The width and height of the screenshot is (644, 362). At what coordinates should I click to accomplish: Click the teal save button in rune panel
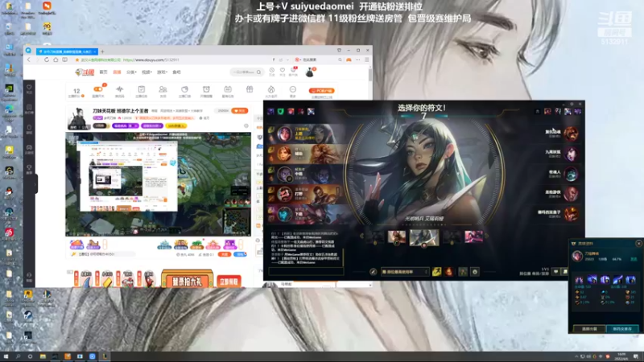pyautogui.click(x=622, y=329)
